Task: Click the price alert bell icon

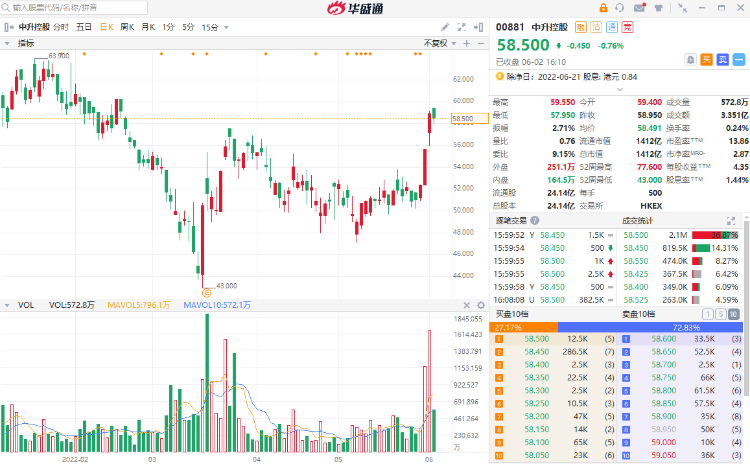Action: (x=688, y=59)
